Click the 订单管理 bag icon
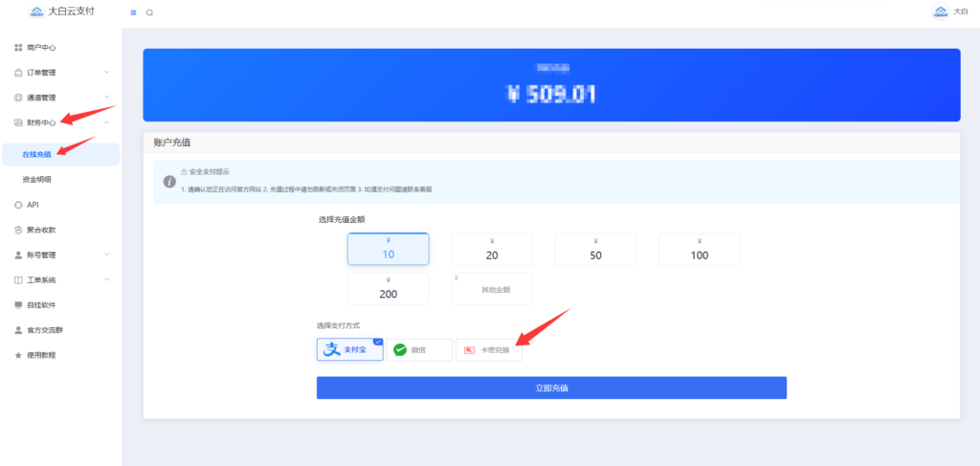The image size is (980, 466). (x=18, y=73)
